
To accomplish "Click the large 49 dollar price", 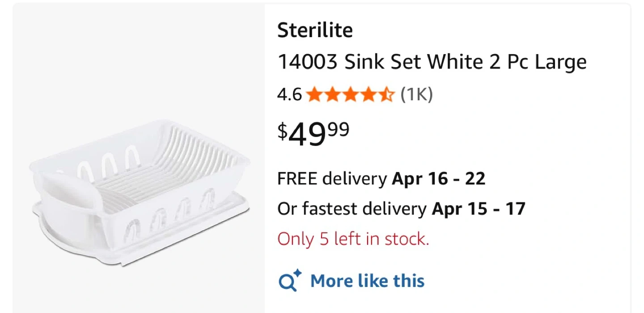I will click(308, 135).
